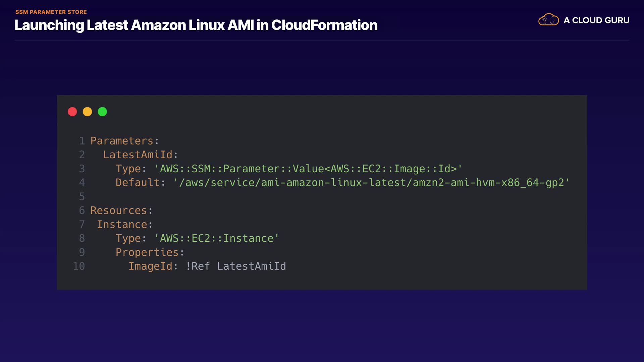Click the "!Ref LatestAmiId" value
This screenshot has height=362, width=644.
tap(236, 266)
